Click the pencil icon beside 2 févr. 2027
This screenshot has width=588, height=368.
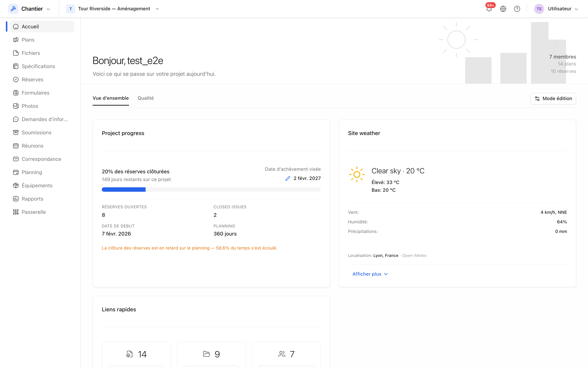point(288,178)
